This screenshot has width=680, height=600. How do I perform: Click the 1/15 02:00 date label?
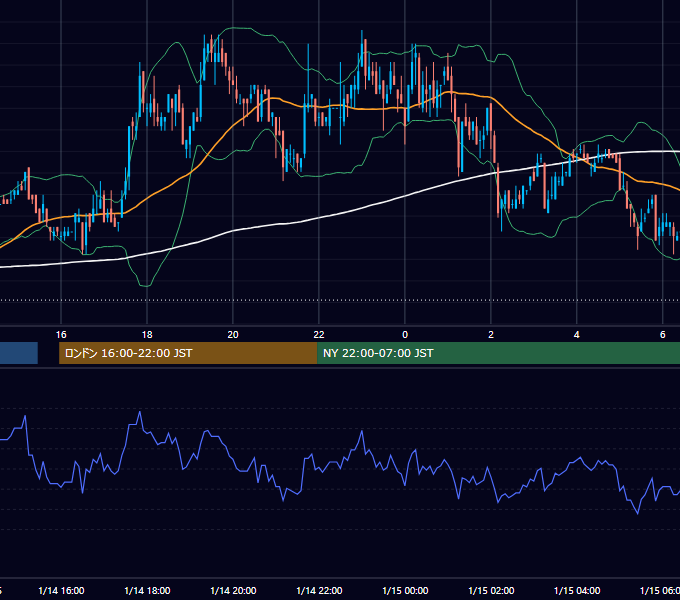pos(491,590)
